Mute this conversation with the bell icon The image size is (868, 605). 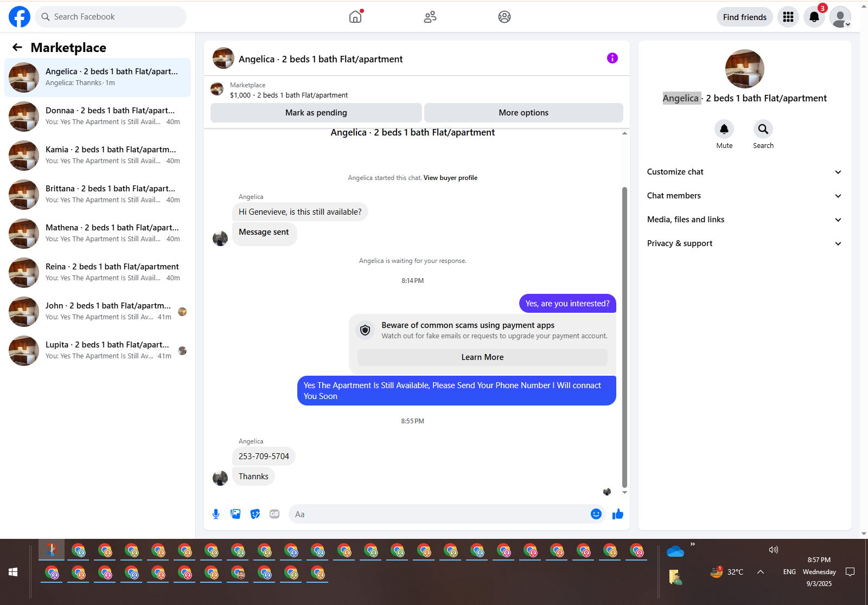(x=724, y=129)
